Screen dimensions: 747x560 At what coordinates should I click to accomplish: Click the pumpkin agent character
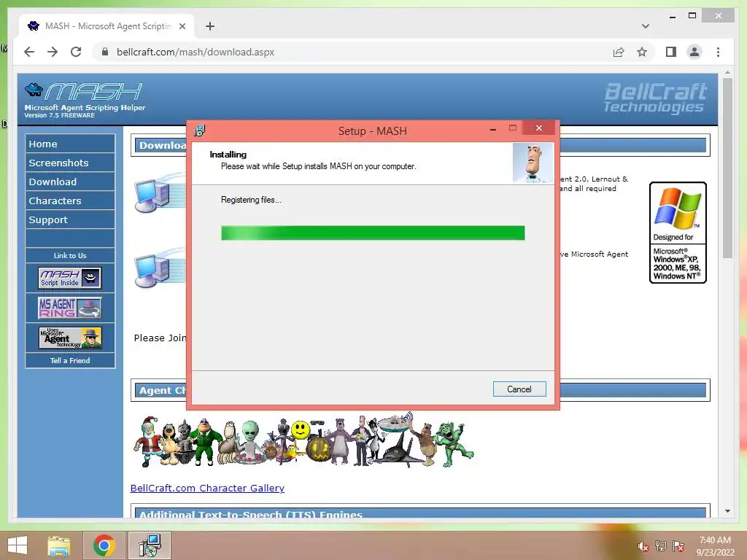318,448
